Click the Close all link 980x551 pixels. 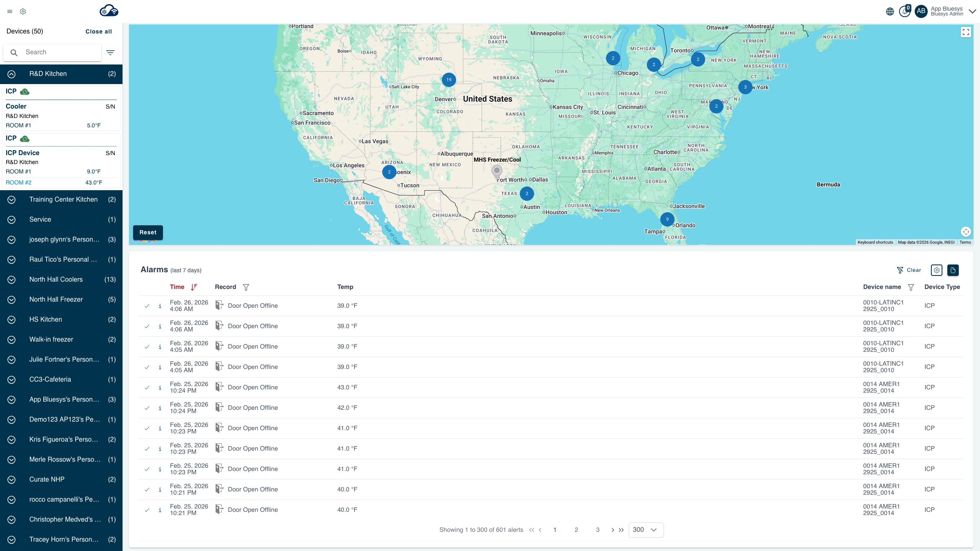click(x=98, y=31)
